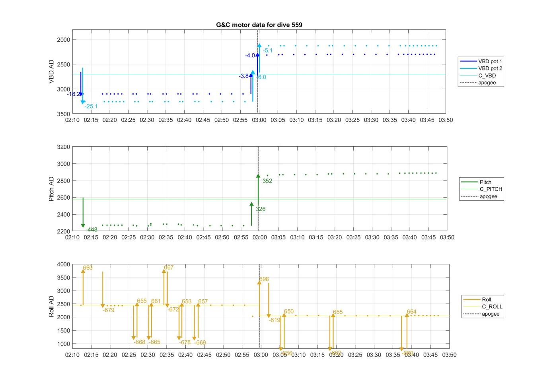
Task: Click the '-3.8' annotation in VBD plot
Action: (x=244, y=76)
